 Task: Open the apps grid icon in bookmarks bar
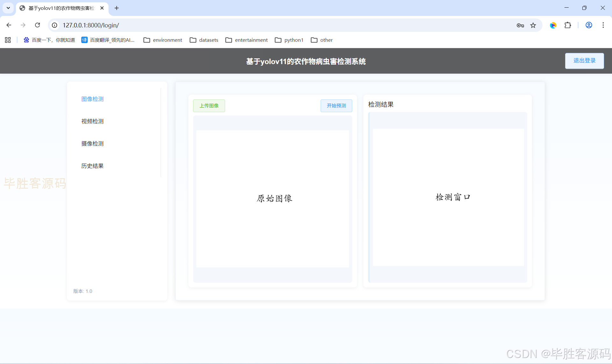pyautogui.click(x=8, y=40)
